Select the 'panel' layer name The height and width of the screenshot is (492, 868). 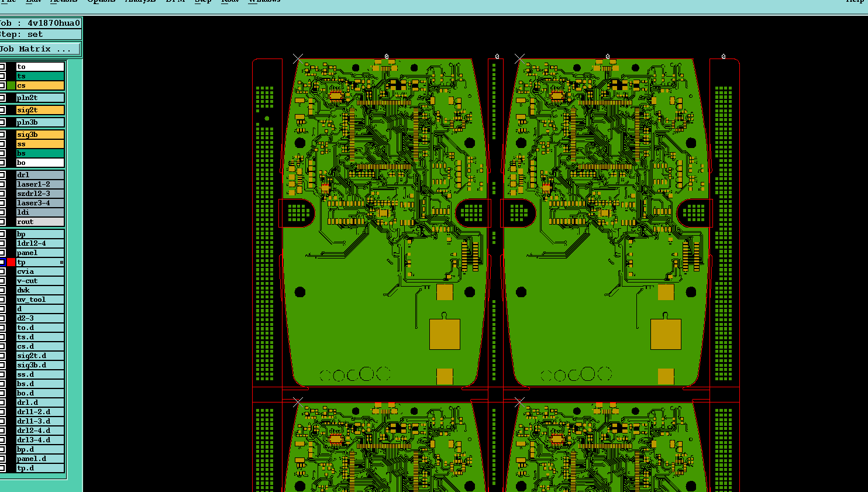pyautogui.click(x=40, y=253)
